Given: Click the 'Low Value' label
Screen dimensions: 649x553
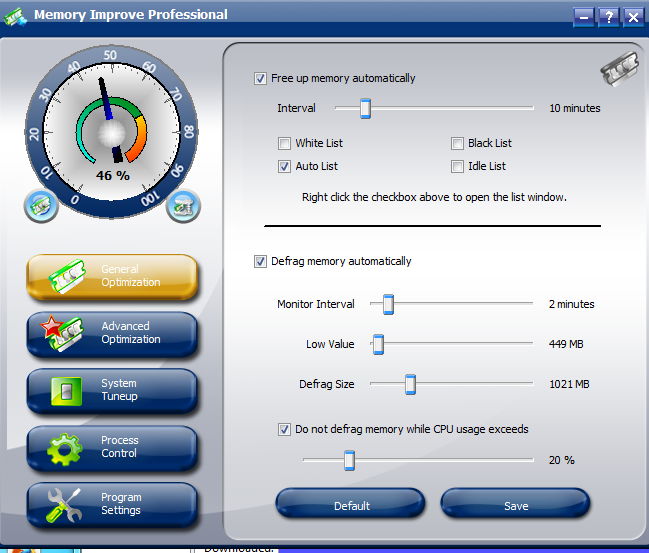Looking at the screenshot, I should coord(330,344).
